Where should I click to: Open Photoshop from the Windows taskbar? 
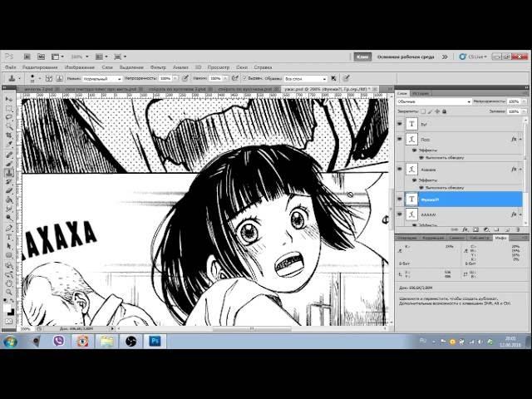[x=155, y=341]
